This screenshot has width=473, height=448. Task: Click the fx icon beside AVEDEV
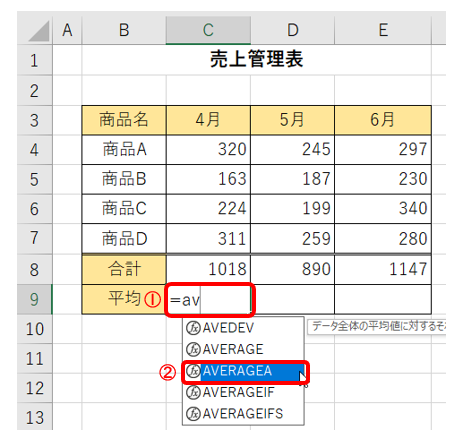click(x=193, y=328)
